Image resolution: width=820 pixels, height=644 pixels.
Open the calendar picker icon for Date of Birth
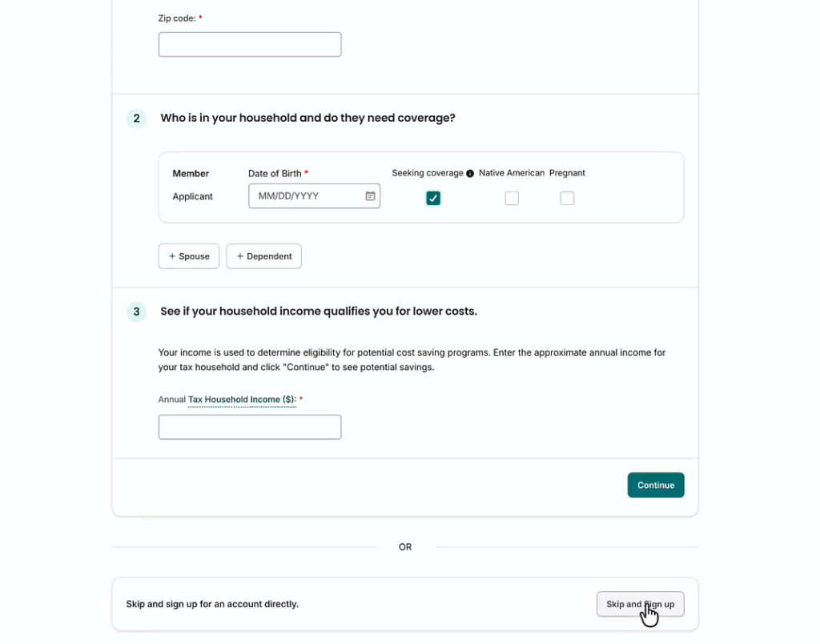tap(370, 196)
